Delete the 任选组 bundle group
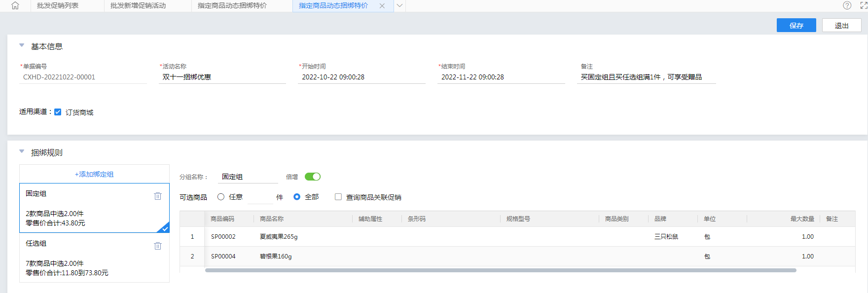The width and height of the screenshot is (868, 293). tap(158, 246)
